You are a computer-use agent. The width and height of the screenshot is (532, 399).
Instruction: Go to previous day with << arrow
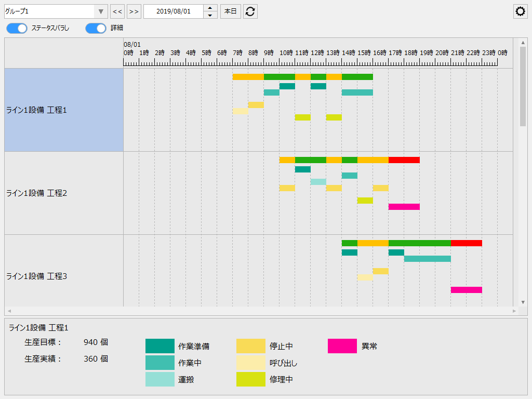(x=117, y=11)
